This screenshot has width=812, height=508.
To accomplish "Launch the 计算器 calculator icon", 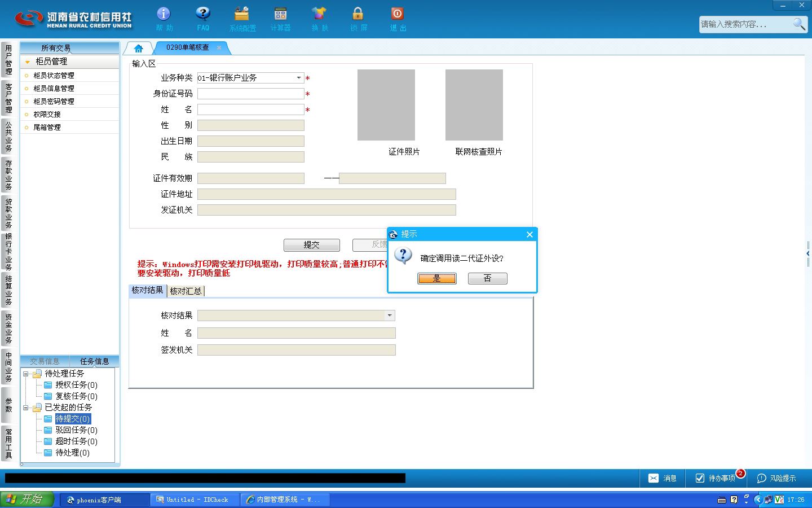I will pos(280,19).
